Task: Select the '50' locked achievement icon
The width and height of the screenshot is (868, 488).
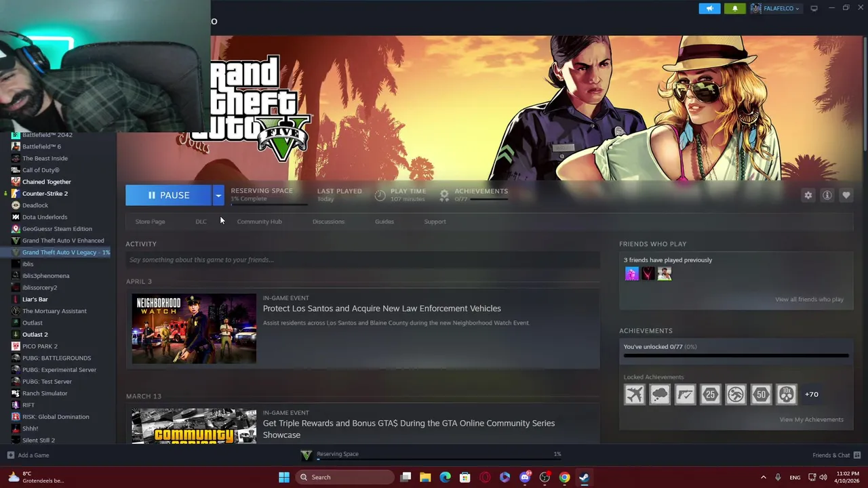Action: [x=761, y=394]
